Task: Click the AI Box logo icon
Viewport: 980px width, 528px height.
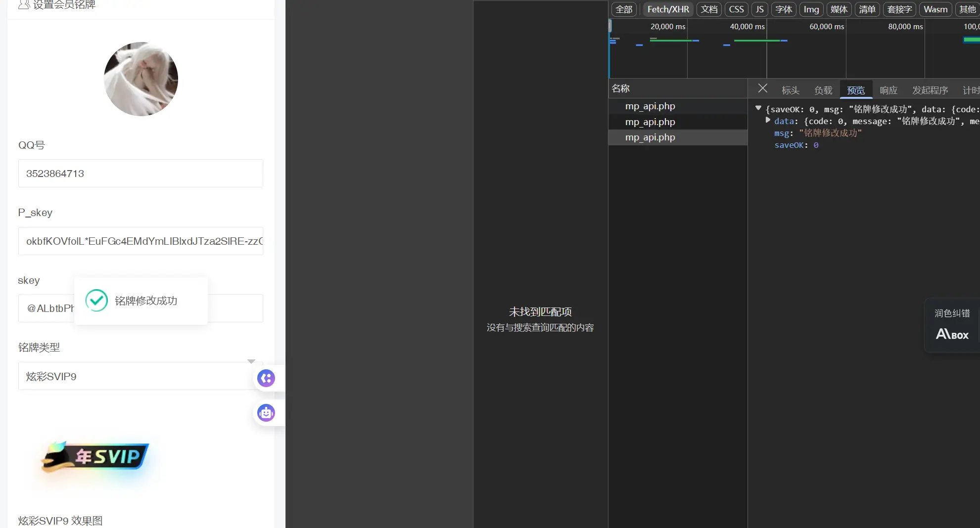Action: point(952,335)
